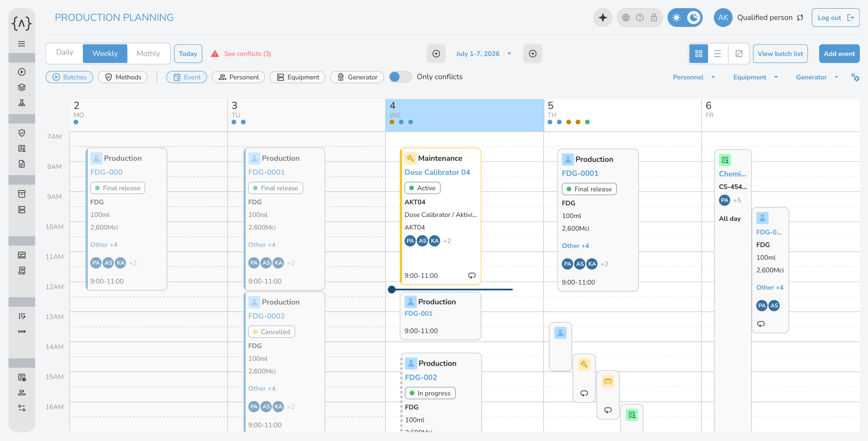Switch to the Mothly tab
The image size is (868, 441).
[148, 53]
